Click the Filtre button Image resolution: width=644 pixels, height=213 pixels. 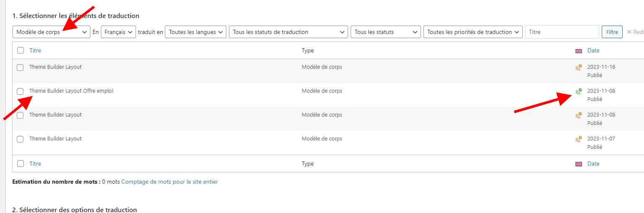612,32
